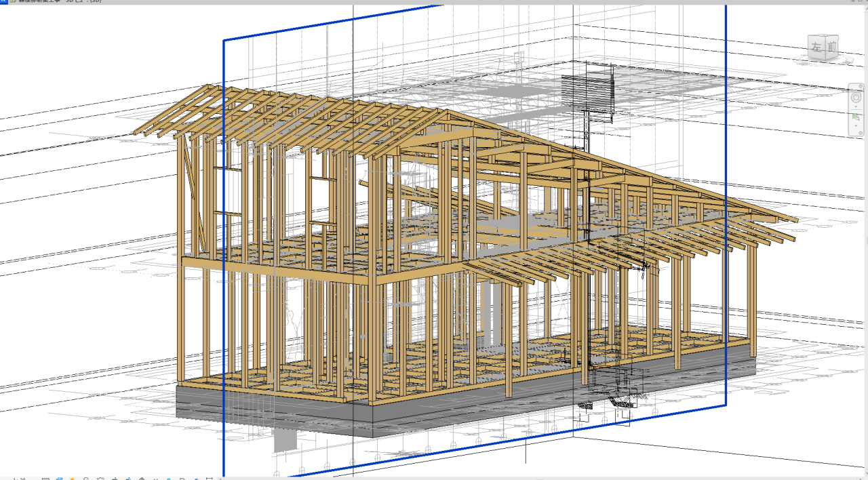
Task: Toggle Shadows in view control bar
Action: coord(86,479)
